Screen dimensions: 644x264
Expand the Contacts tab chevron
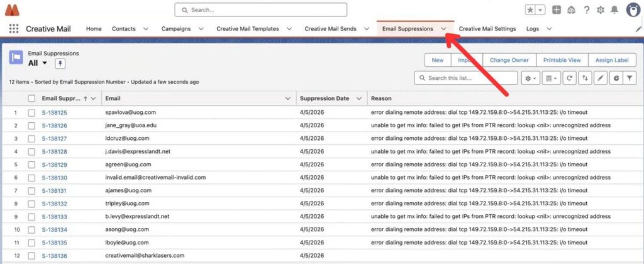click(146, 29)
